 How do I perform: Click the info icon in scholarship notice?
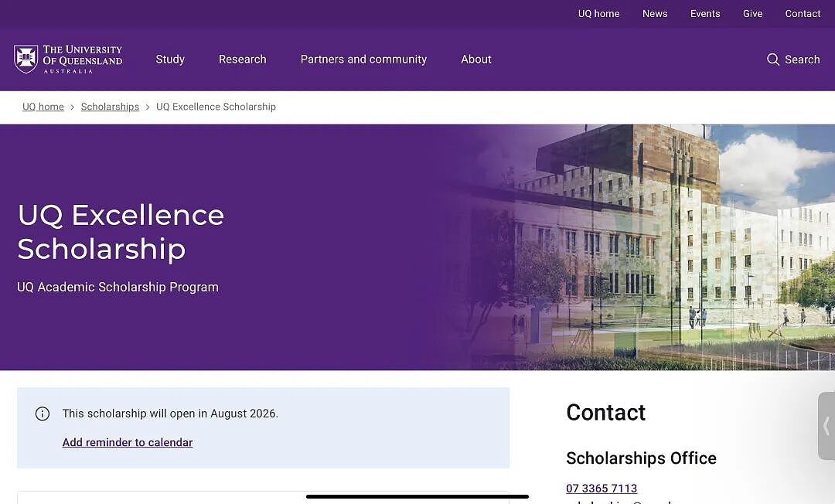[43, 414]
